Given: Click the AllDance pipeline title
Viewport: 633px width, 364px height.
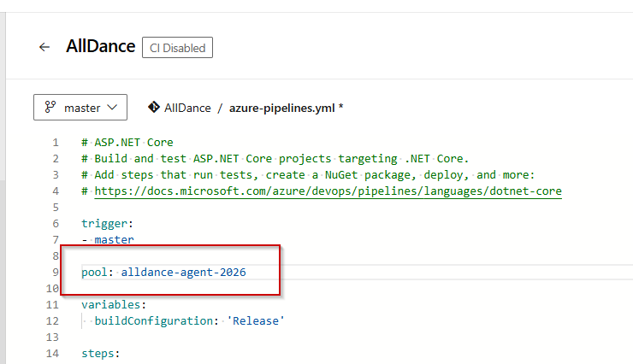Looking at the screenshot, I should pos(100,46).
